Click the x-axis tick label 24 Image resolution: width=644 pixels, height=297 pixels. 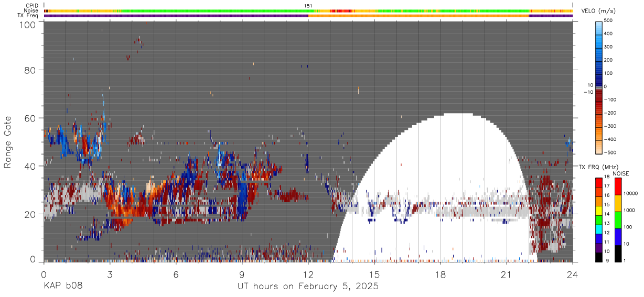pyautogui.click(x=572, y=274)
